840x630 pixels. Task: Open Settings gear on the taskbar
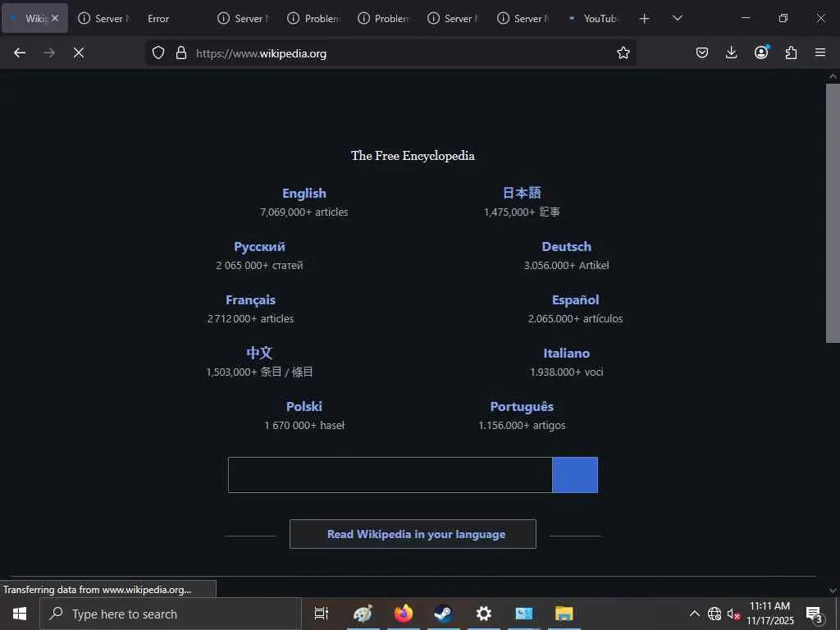click(483, 614)
